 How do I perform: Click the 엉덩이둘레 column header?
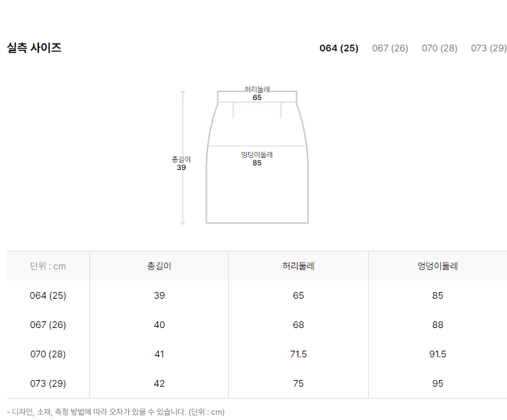click(x=438, y=266)
